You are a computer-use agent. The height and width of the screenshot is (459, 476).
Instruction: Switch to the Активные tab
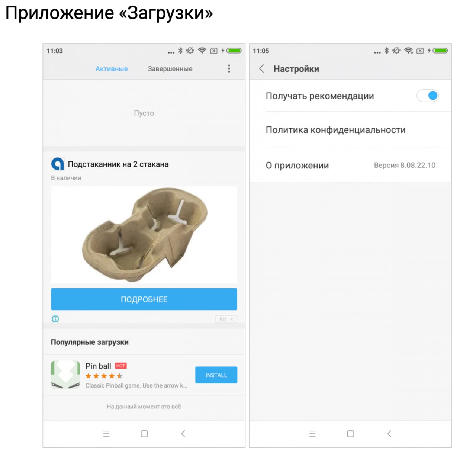click(x=112, y=69)
